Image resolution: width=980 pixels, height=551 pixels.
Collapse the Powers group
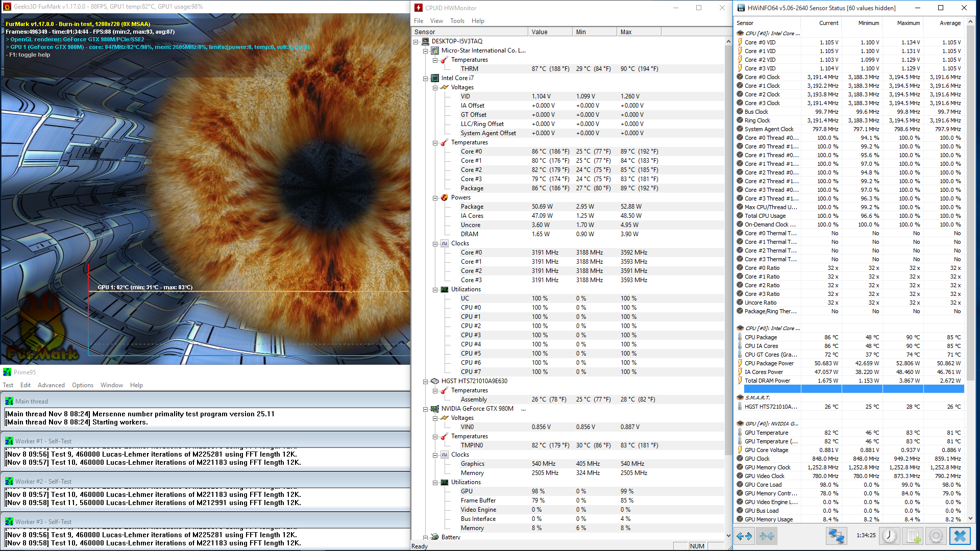[x=435, y=198]
